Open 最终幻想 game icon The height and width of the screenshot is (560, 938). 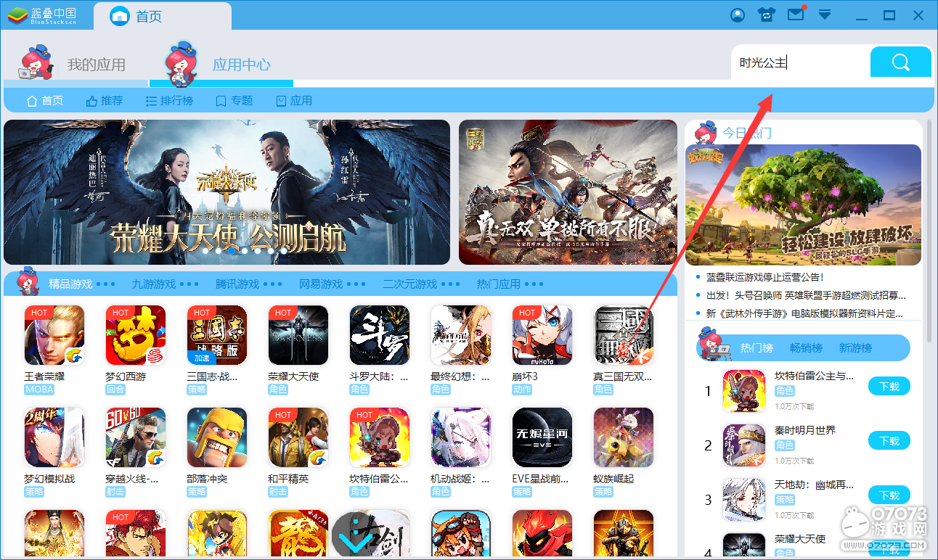pyautogui.click(x=461, y=334)
